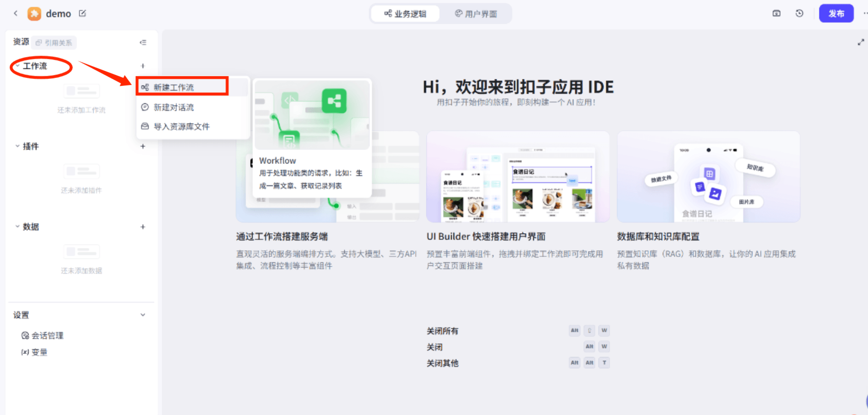The image size is (868, 415).
Task: Collapse the resource sidebar panel
Action: pyautogui.click(x=143, y=43)
